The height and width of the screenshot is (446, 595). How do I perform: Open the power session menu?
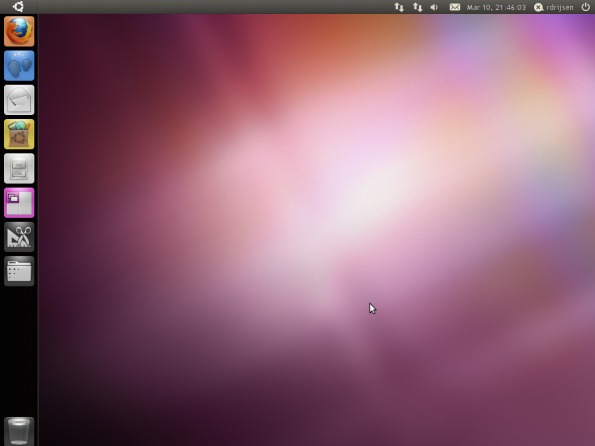tap(586, 7)
